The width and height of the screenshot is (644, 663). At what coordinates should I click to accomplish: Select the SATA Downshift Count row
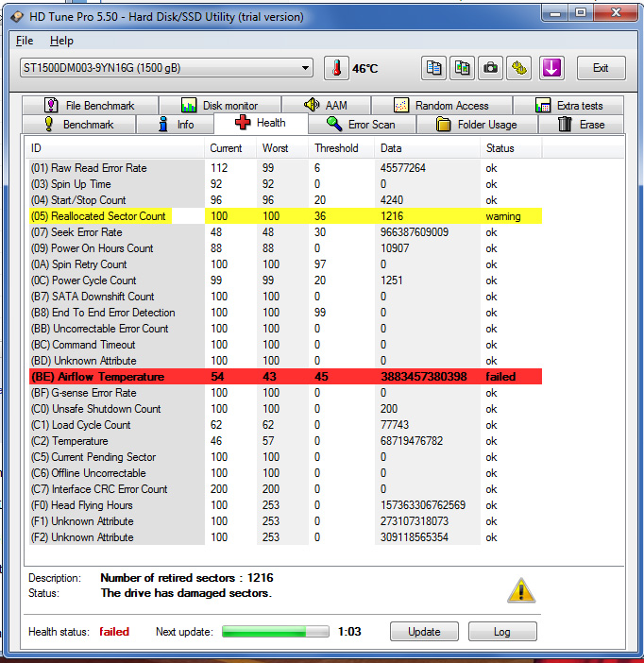285,297
